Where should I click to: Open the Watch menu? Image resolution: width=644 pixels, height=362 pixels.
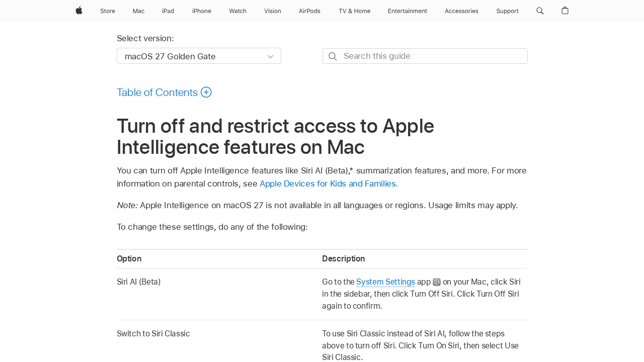pos(237,11)
